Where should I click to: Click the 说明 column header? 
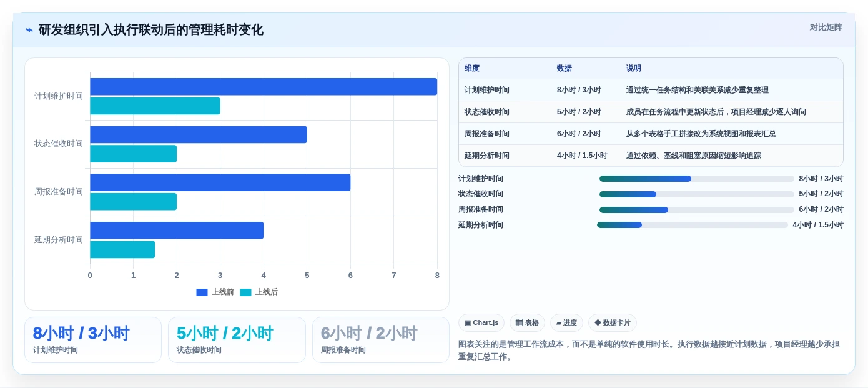point(634,68)
